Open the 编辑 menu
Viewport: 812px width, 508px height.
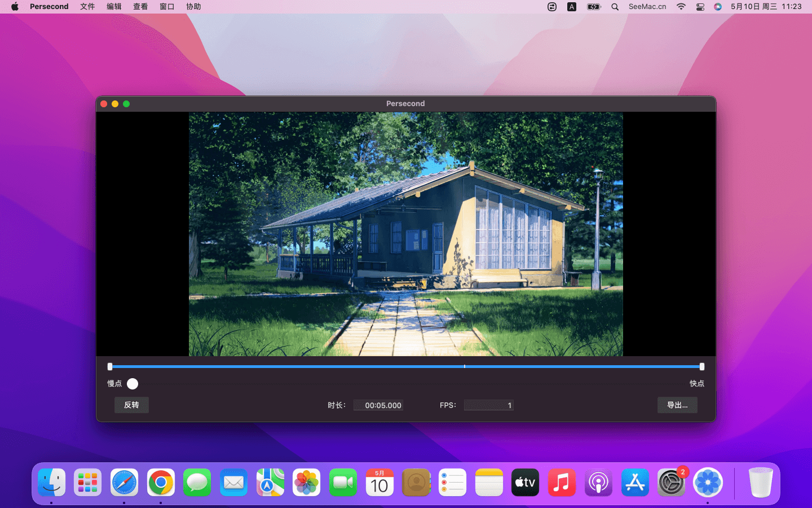coord(114,7)
